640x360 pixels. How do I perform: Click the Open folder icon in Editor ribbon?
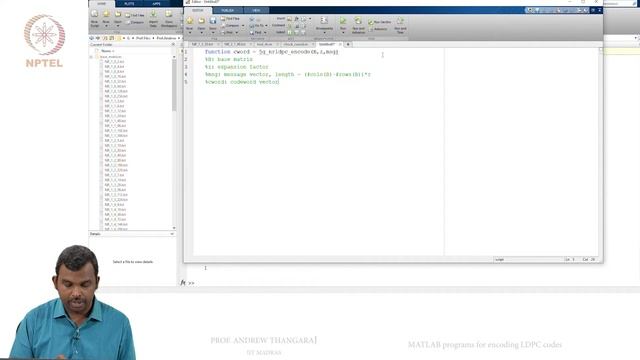(x=201, y=21)
